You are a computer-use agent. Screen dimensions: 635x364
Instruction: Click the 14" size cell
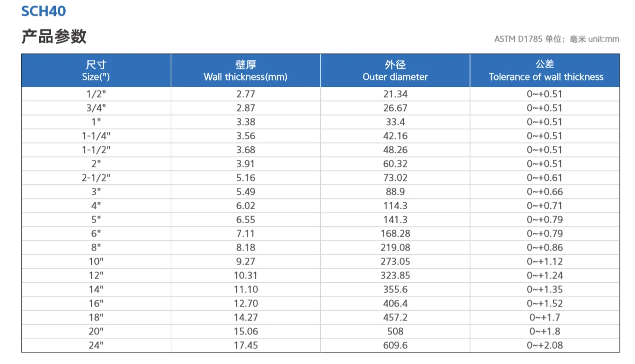coord(96,289)
